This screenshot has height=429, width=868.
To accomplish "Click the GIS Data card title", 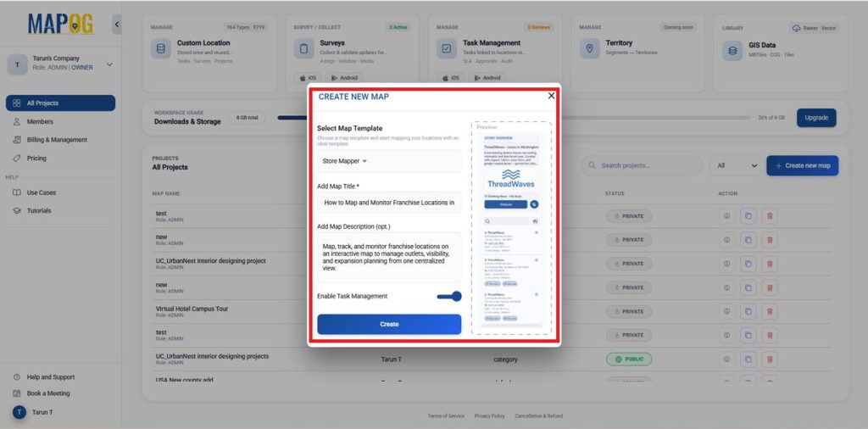I will click(x=762, y=46).
